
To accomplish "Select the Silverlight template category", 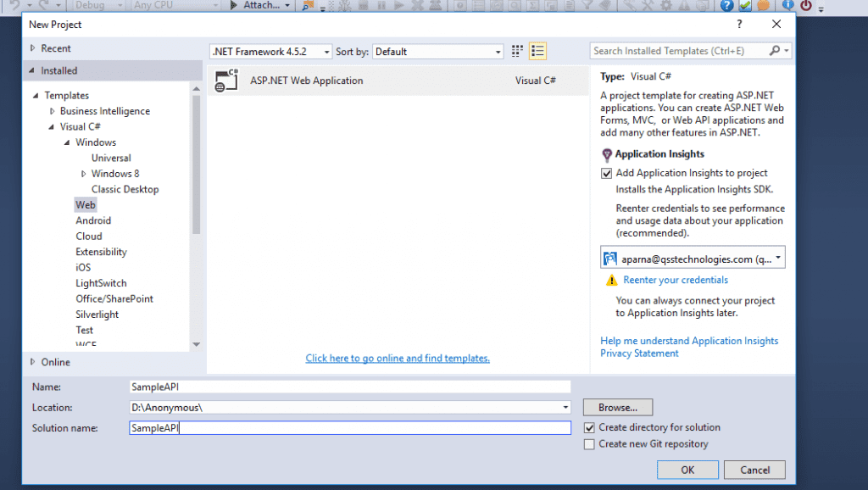I will 97,315.
